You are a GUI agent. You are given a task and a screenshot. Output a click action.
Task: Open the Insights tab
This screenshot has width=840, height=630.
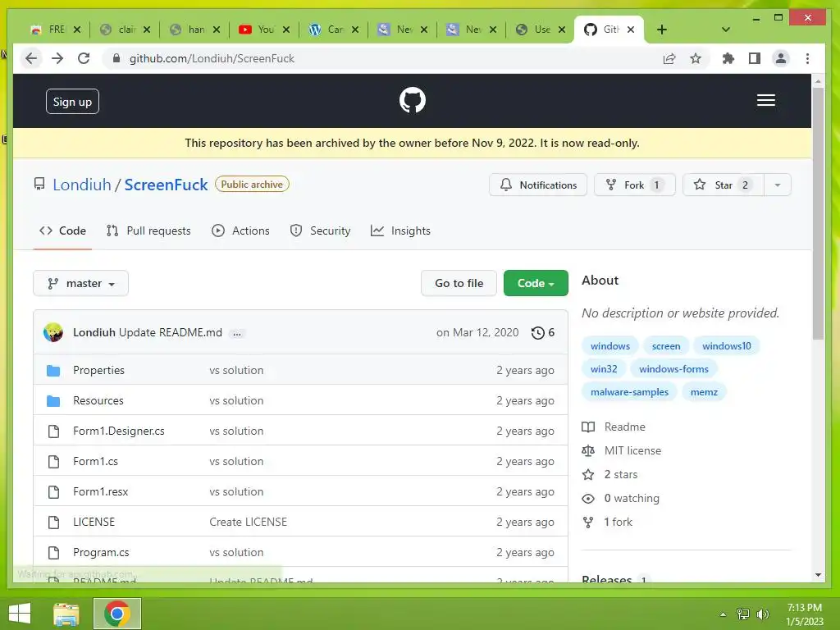[400, 231]
